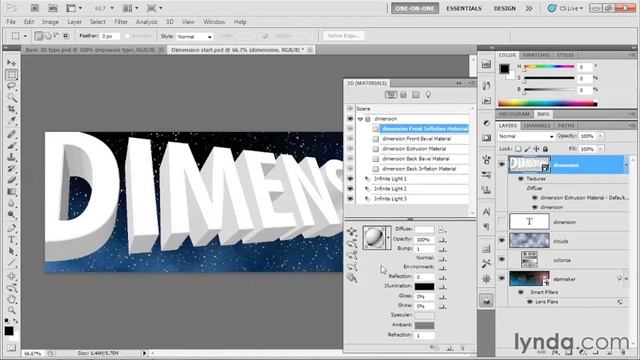Switch to the Paths tab

point(566,126)
